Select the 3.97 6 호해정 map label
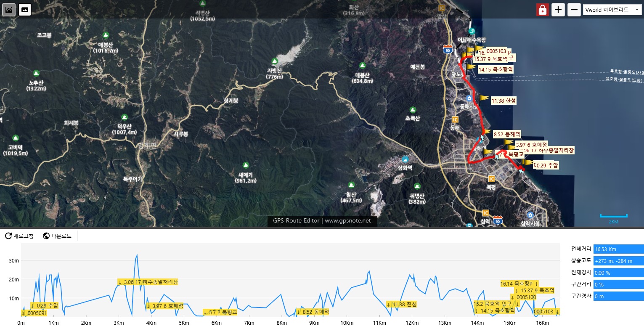 [x=531, y=145]
